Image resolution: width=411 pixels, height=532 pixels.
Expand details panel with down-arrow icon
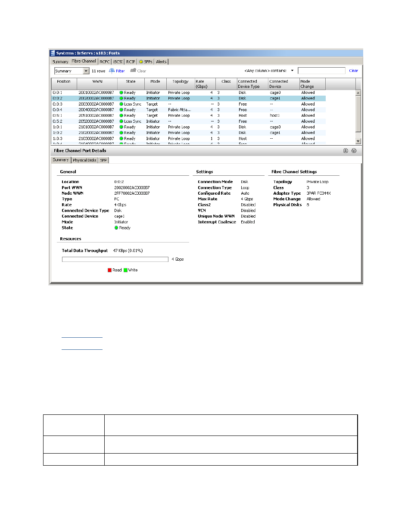click(354, 151)
